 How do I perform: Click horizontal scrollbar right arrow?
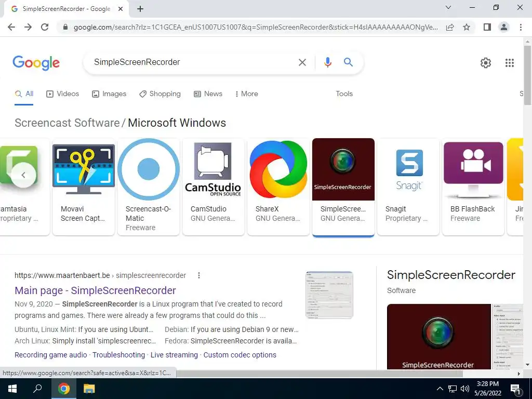(519, 374)
